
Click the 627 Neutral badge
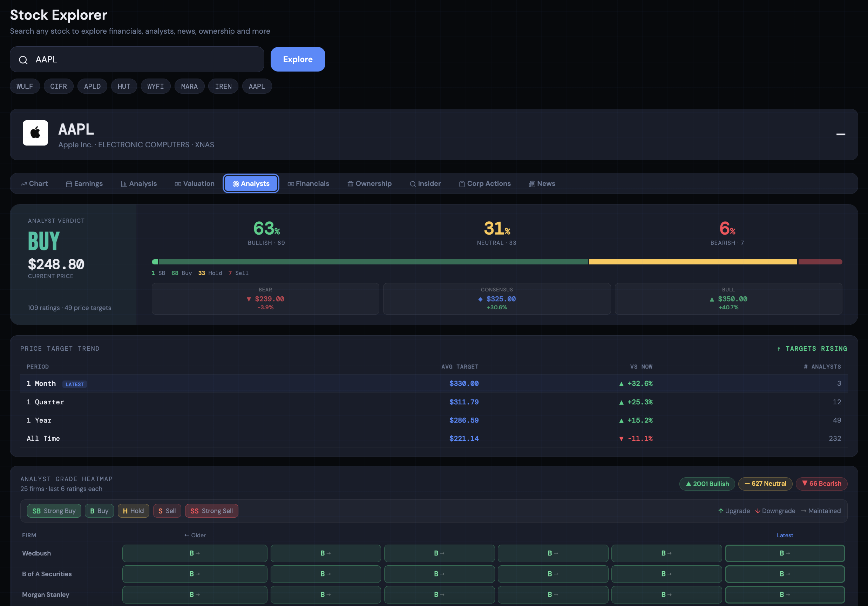pyautogui.click(x=765, y=484)
